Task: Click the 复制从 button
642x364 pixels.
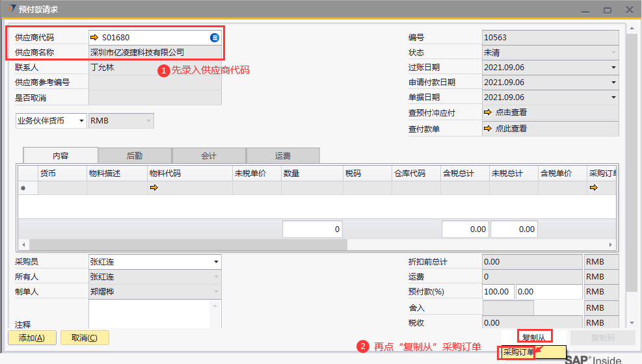Action: click(x=536, y=337)
